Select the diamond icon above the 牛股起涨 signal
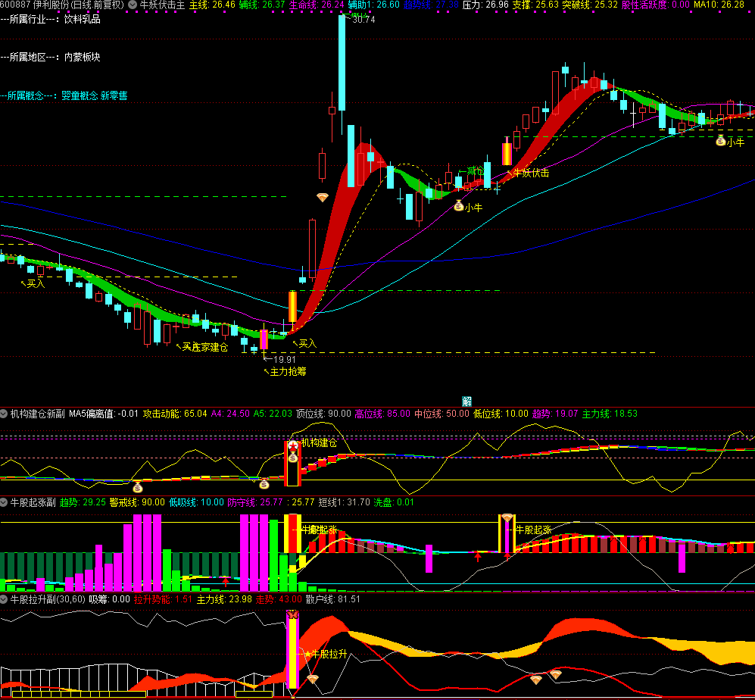The height and width of the screenshot is (700, 755). pyautogui.click(x=507, y=518)
